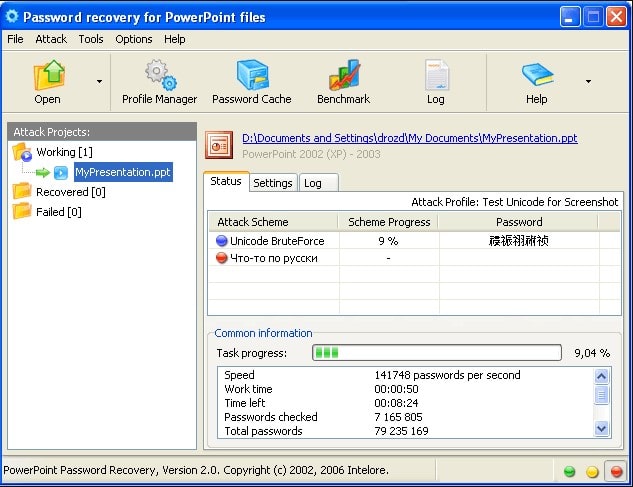Click the Attack Projects panel header
This screenshot has height=487, width=633.
[102, 132]
